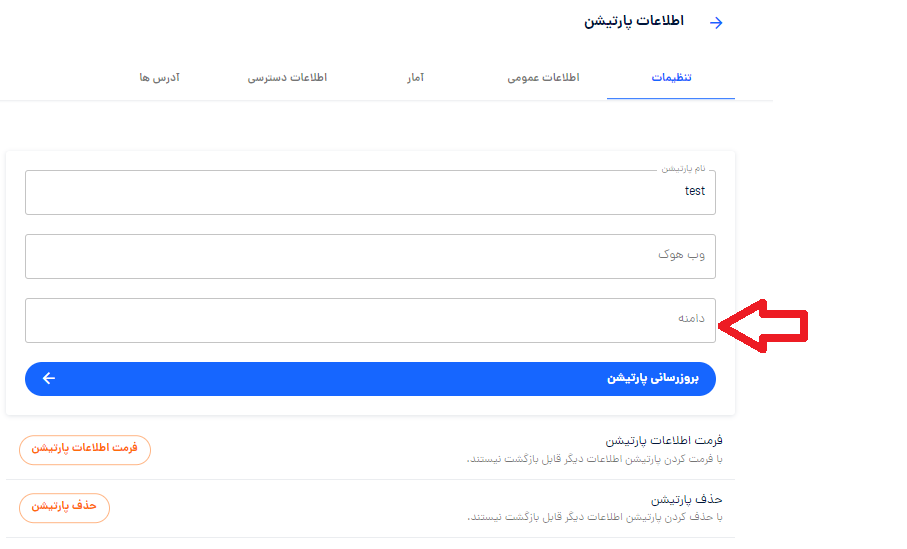The width and height of the screenshot is (907, 549).
Task: Focus the نام پارتیشن field containing test
Action: [370, 192]
